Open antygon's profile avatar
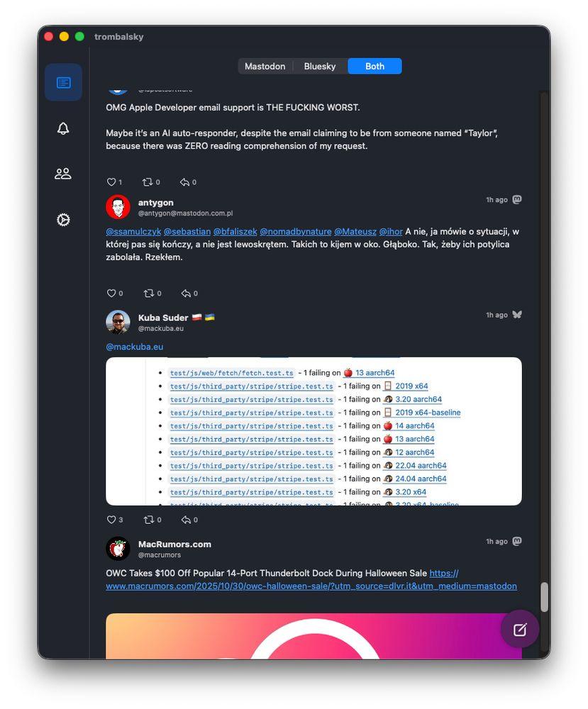Viewport: 588px width, 709px height. pos(118,207)
